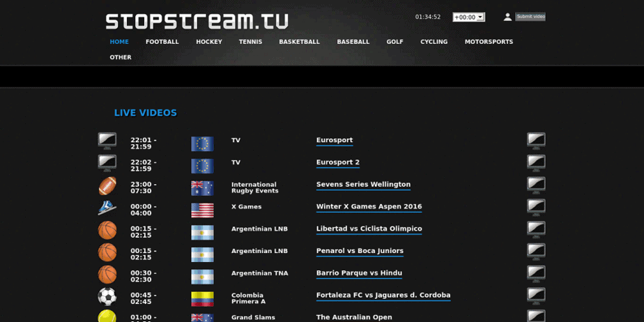
Task: Click the International Rugby Events label
Action: pyautogui.click(x=254, y=187)
